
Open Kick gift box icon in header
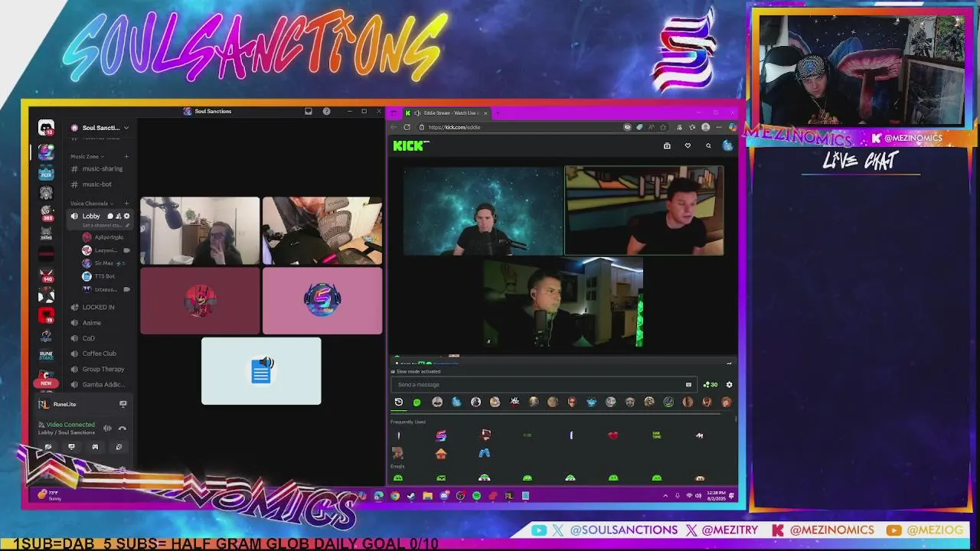point(667,145)
